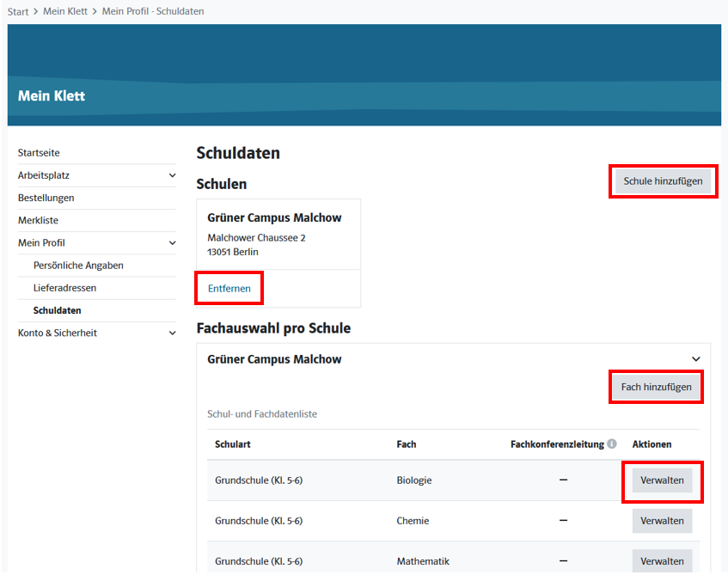Collapse the Mein Profil sidebar section
Viewport: 728px width, 581px height.
point(172,243)
